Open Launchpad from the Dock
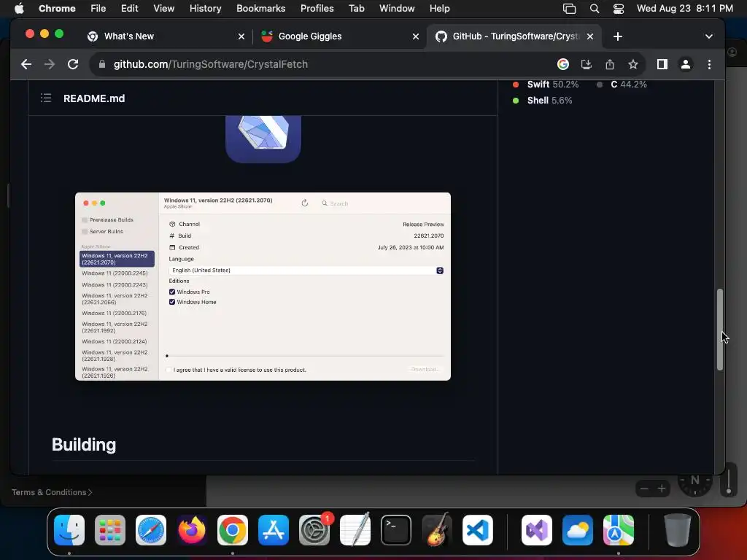Image resolution: width=747 pixels, height=560 pixels. pyautogui.click(x=110, y=530)
